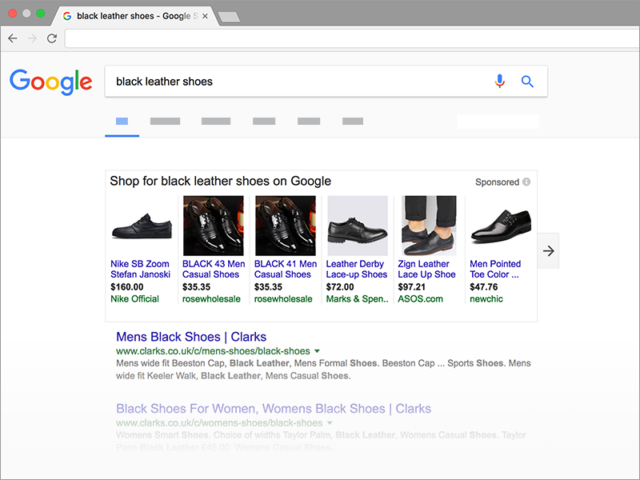Click the magnifying glass search icon

click(x=527, y=82)
